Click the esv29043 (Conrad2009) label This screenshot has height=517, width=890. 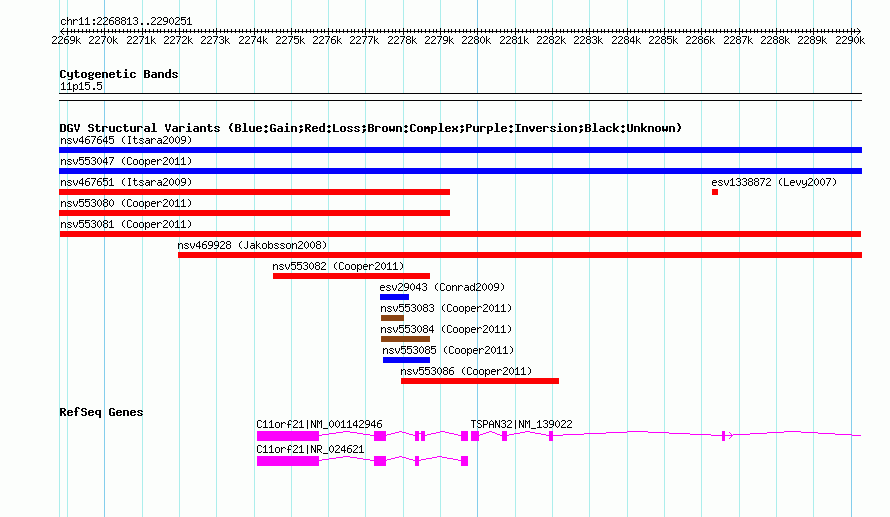coord(442,287)
